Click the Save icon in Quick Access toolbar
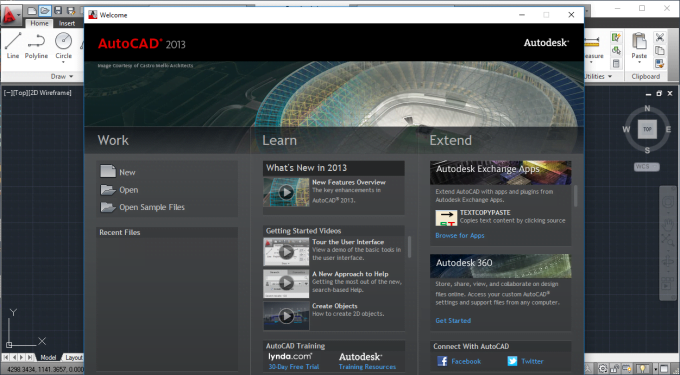This screenshot has height=375, width=680. [58, 10]
